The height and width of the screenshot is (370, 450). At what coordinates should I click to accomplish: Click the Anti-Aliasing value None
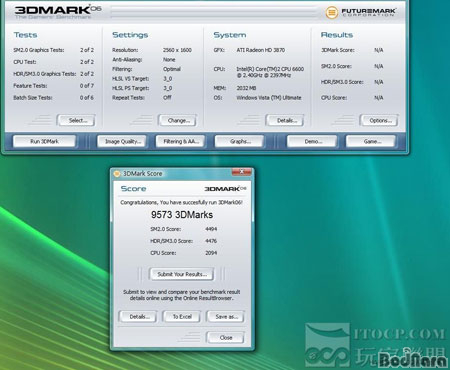tap(169, 59)
